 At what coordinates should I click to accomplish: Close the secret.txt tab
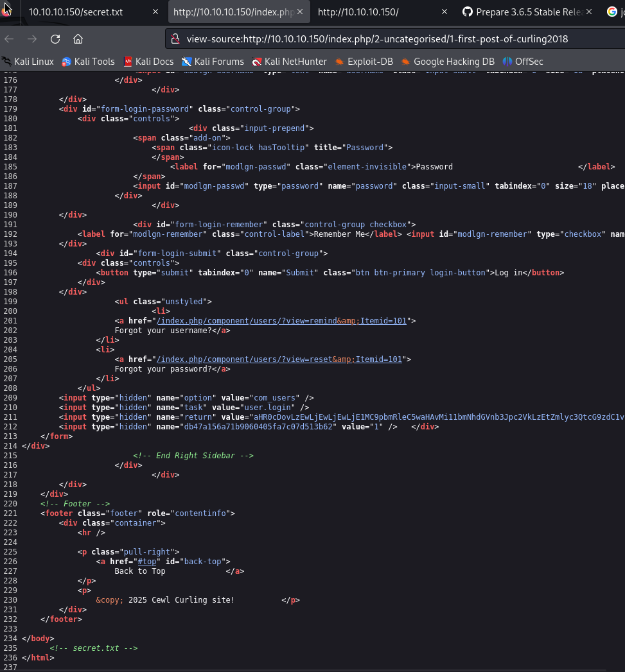coord(156,12)
